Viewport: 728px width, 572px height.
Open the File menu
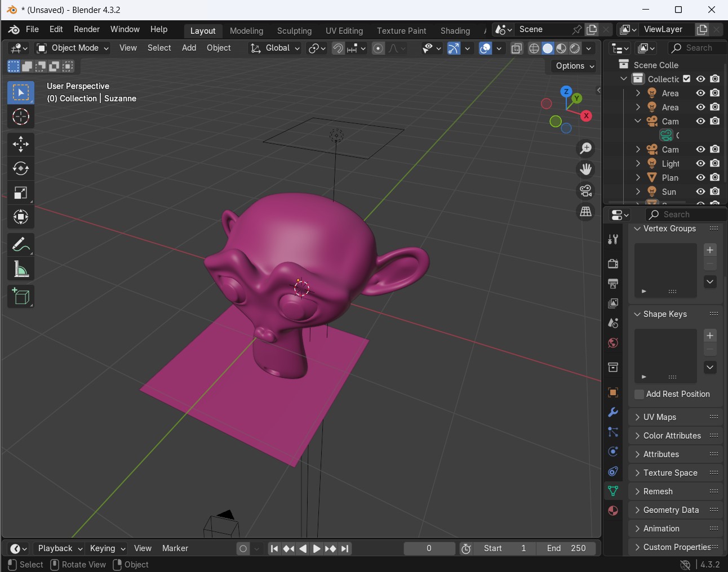pos(32,29)
